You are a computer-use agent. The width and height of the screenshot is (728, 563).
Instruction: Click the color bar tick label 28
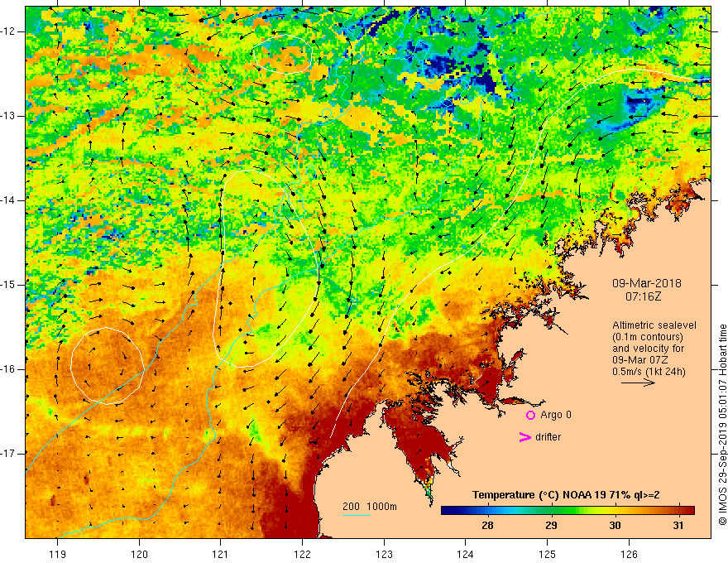click(x=487, y=526)
